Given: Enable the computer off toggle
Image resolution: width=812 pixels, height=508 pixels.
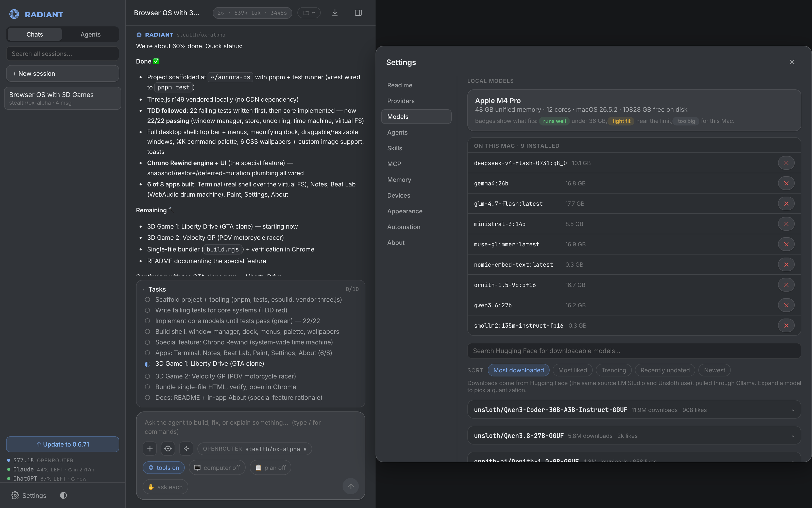Looking at the screenshot, I should coord(217,468).
